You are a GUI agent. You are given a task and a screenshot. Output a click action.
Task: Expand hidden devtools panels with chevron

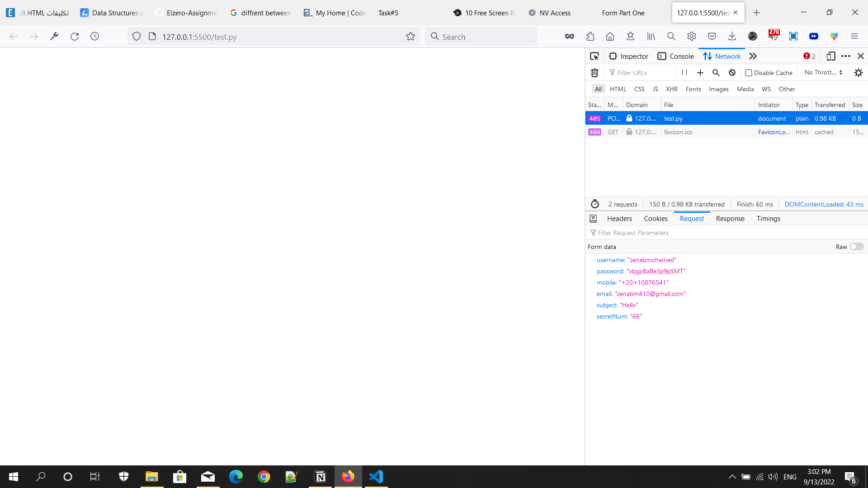pyautogui.click(x=753, y=56)
